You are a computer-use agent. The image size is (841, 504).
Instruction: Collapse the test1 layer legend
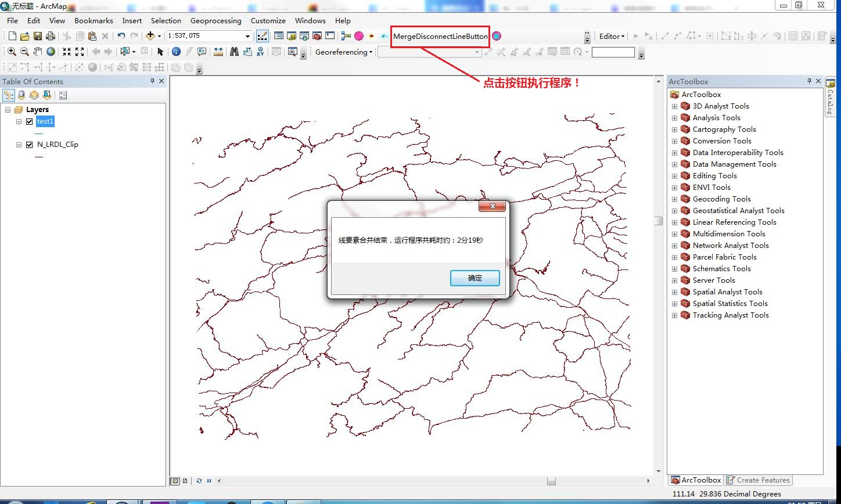[19, 121]
